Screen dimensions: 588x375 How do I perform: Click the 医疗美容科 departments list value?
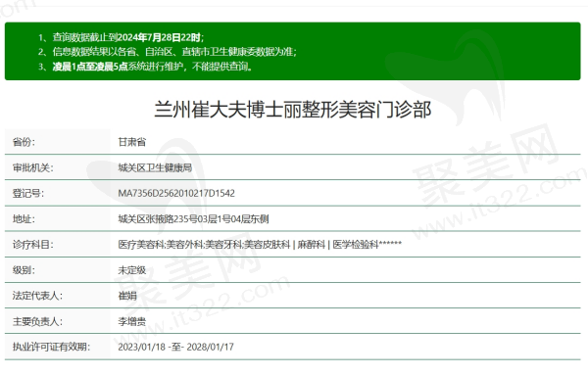tap(260, 245)
